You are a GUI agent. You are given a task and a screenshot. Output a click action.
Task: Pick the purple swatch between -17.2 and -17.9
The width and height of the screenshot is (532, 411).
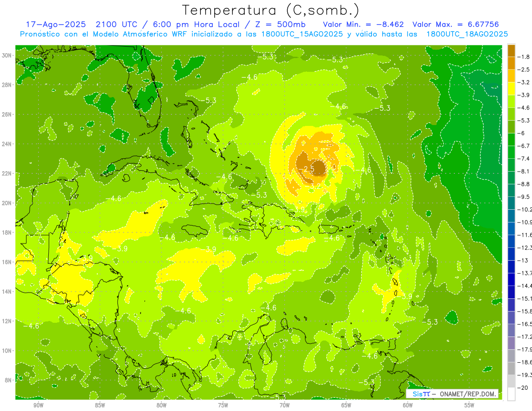[x=511, y=343]
